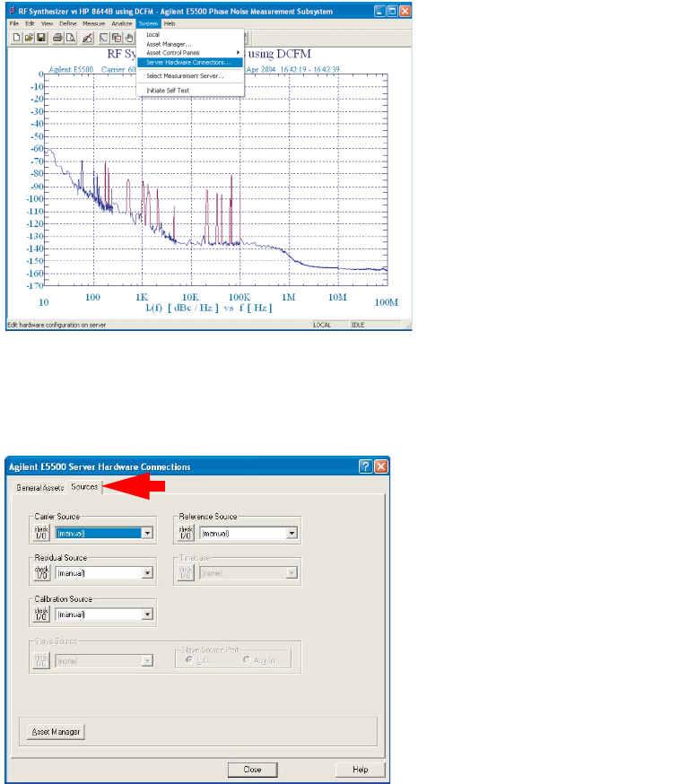The height and width of the screenshot is (784, 697).
Task: Click check I/O for Residual Source
Action: pos(41,573)
